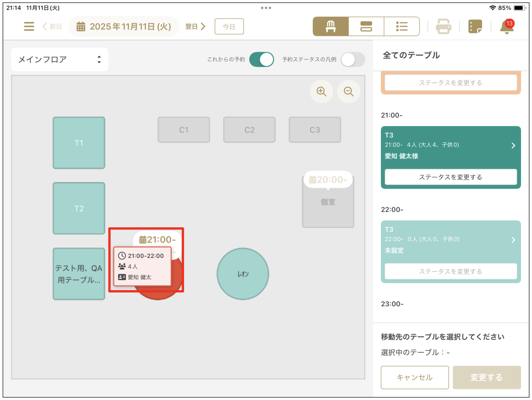Open the memo note icon
This screenshot has height=400, width=532.
475,26
